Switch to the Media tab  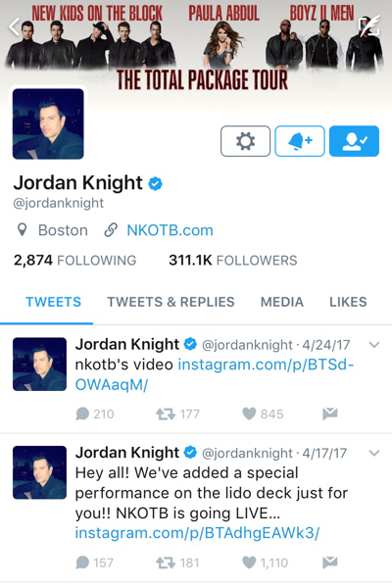[282, 302]
